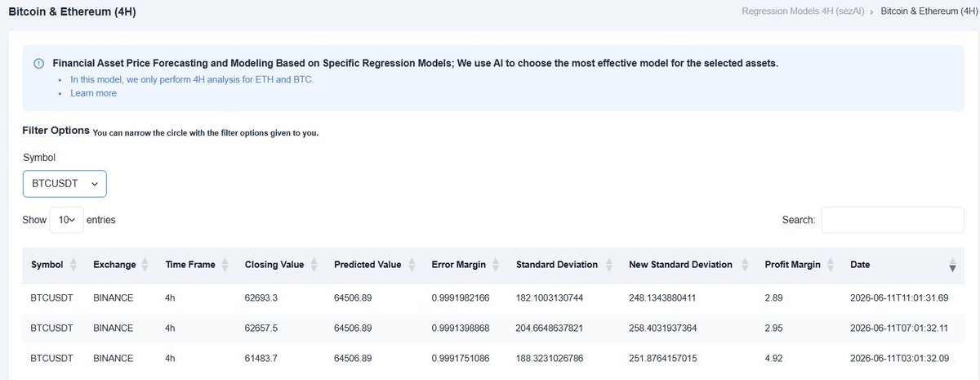The height and width of the screenshot is (380, 980).
Task: Click new standard deviation 248.1343880411
Action: click(662, 298)
